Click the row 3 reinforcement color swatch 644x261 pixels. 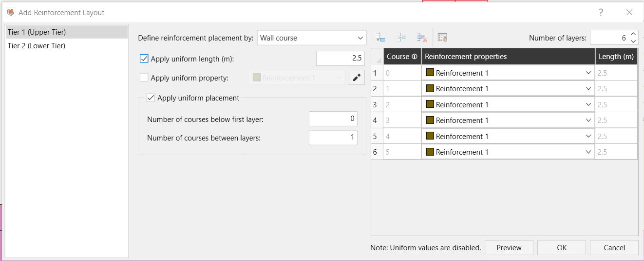430,104
